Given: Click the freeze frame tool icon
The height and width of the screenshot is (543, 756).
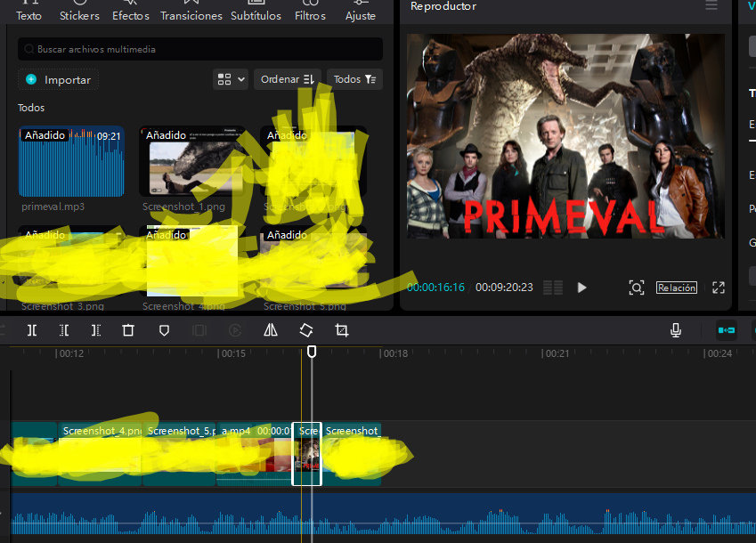Looking at the screenshot, I should (199, 330).
